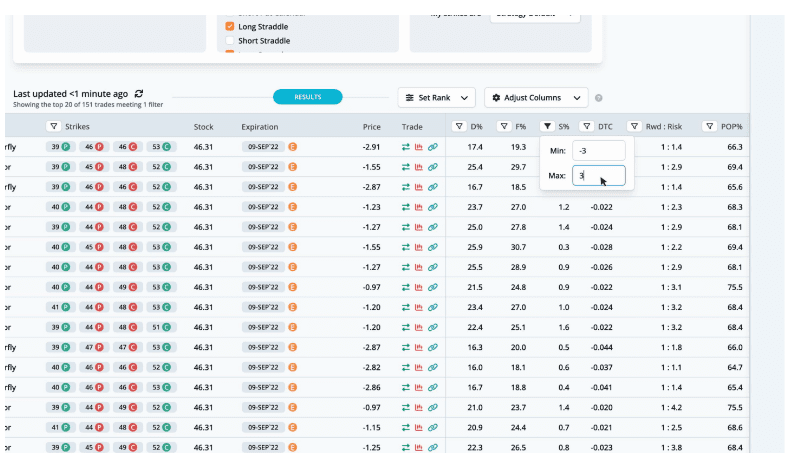
Task: Click blue link icon in third row
Action: pos(433,187)
